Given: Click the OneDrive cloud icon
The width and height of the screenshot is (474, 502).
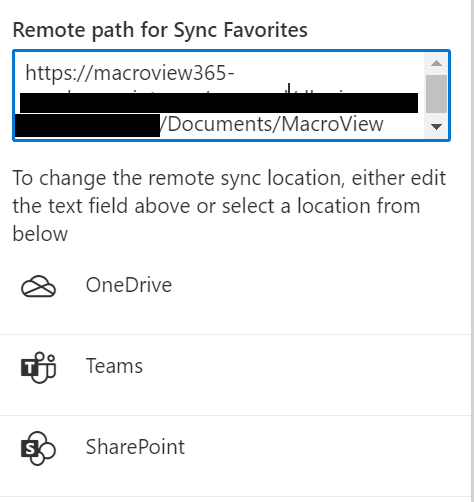Looking at the screenshot, I should pos(38,286).
